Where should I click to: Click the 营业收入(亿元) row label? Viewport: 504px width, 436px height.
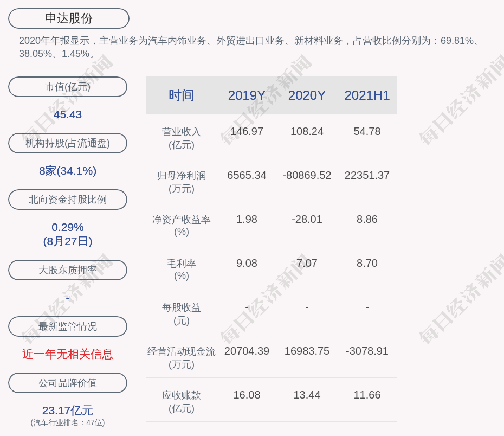click(x=182, y=138)
